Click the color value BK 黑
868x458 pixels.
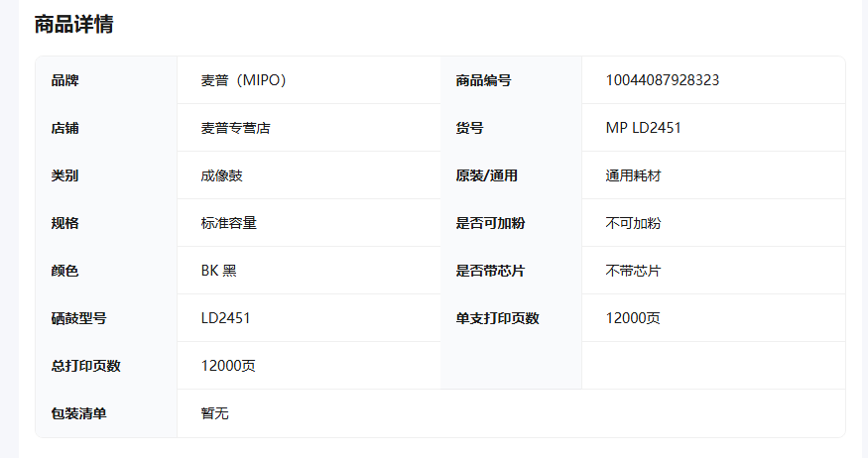coord(218,271)
